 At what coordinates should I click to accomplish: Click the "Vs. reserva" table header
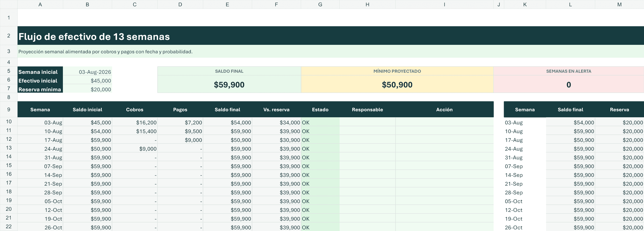[276, 110]
